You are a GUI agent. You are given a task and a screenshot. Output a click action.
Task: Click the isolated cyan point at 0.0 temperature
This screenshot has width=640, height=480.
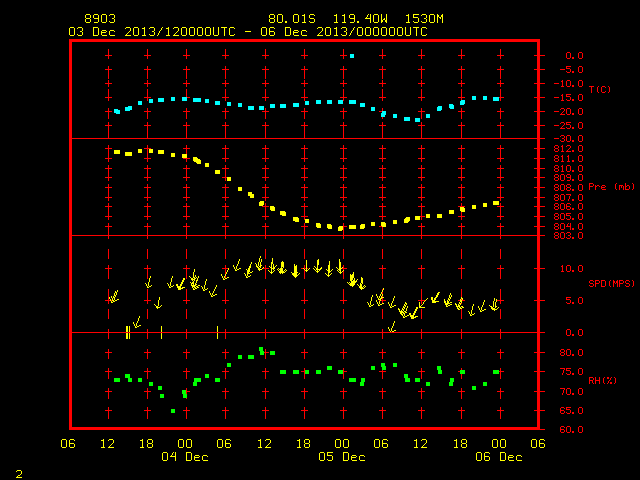click(x=352, y=56)
